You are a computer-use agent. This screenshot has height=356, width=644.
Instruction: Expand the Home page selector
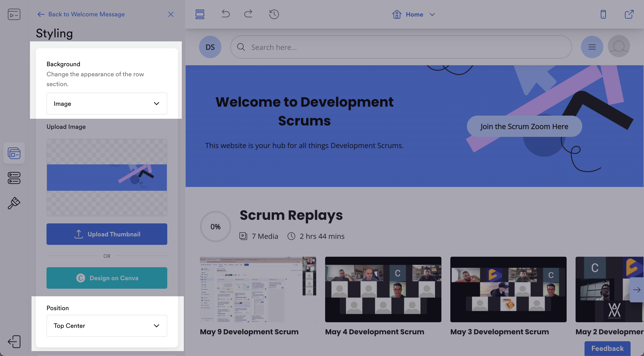pyautogui.click(x=414, y=15)
